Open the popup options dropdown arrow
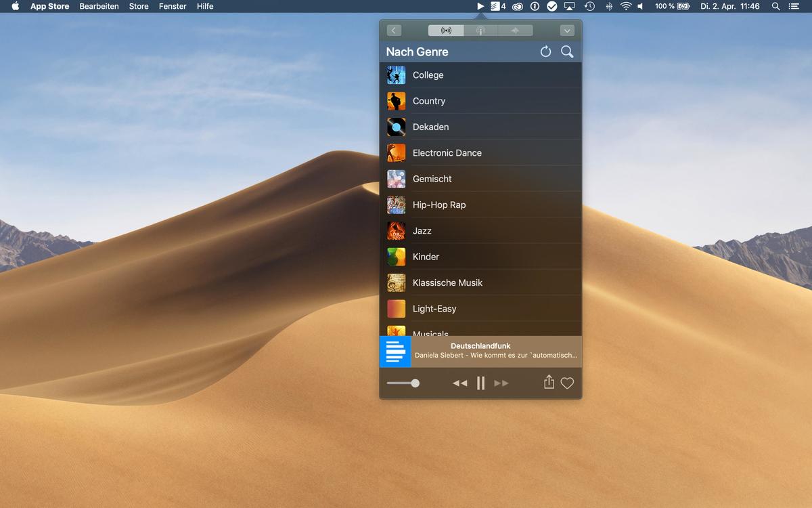This screenshot has width=812, height=508. coord(567,30)
